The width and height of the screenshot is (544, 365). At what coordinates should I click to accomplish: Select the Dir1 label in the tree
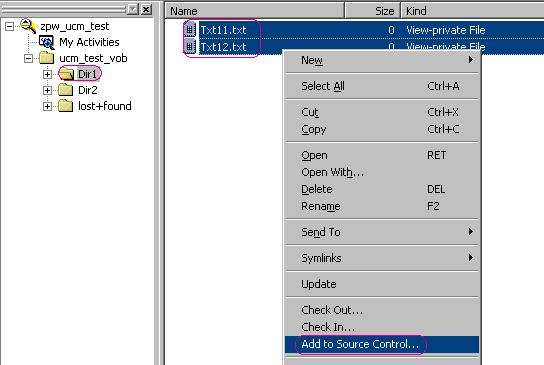[87, 74]
